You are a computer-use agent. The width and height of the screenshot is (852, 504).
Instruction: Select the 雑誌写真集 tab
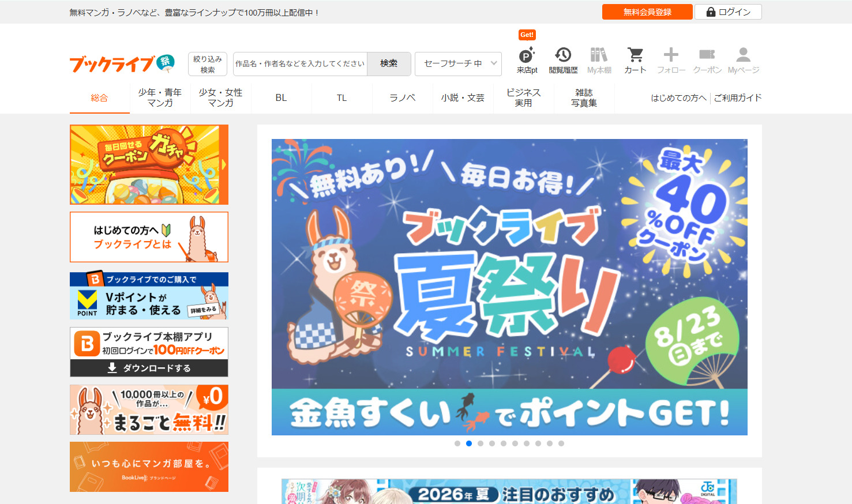584,98
